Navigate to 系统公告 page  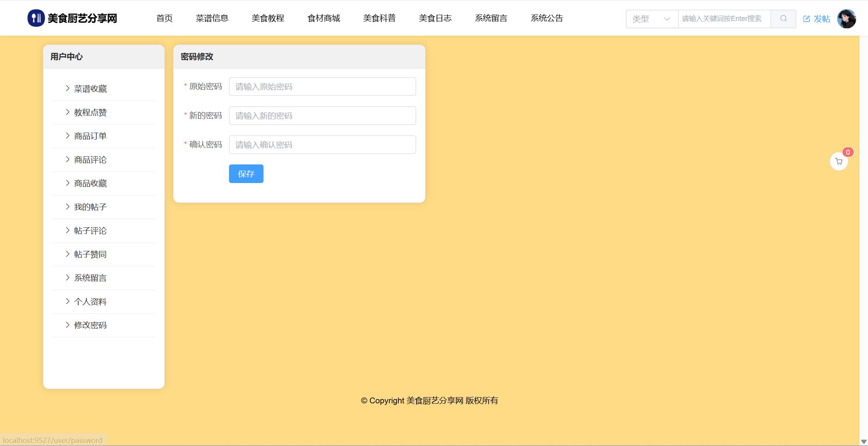[546, 18]
